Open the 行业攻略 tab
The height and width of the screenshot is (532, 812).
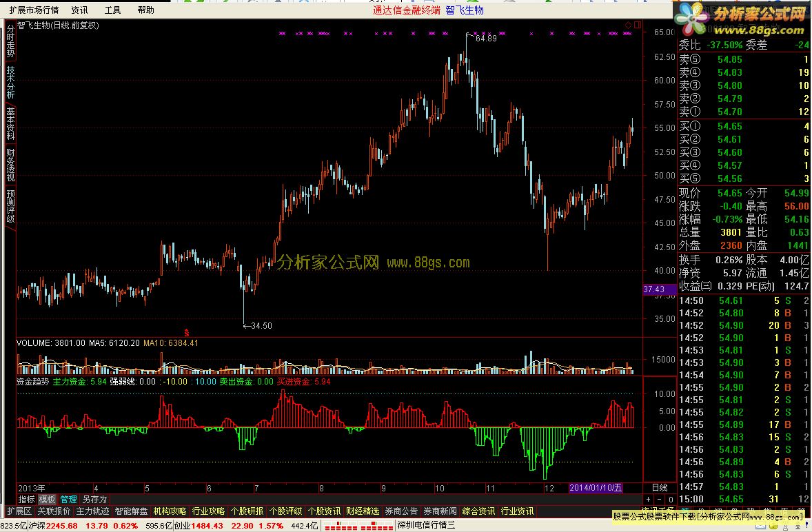coord(208,511)
